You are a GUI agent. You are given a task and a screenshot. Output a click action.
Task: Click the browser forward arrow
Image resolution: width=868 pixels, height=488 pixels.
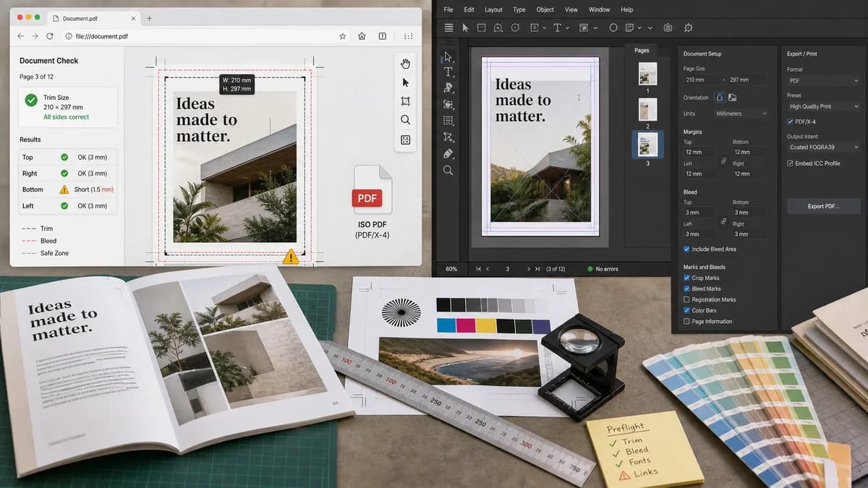pyautogui.click(x=35, y=36)
